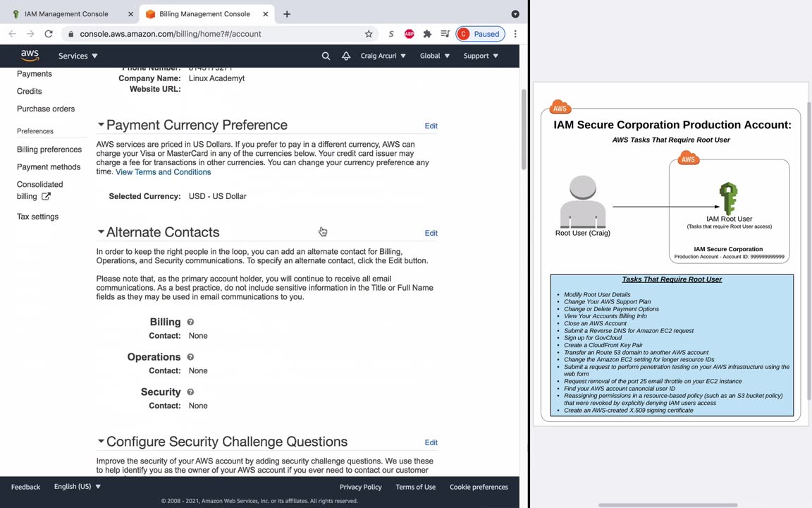
Task: Collapse the Configure Security Challenge Questions section
Action: pyautogui.click(x=101, y=441)
